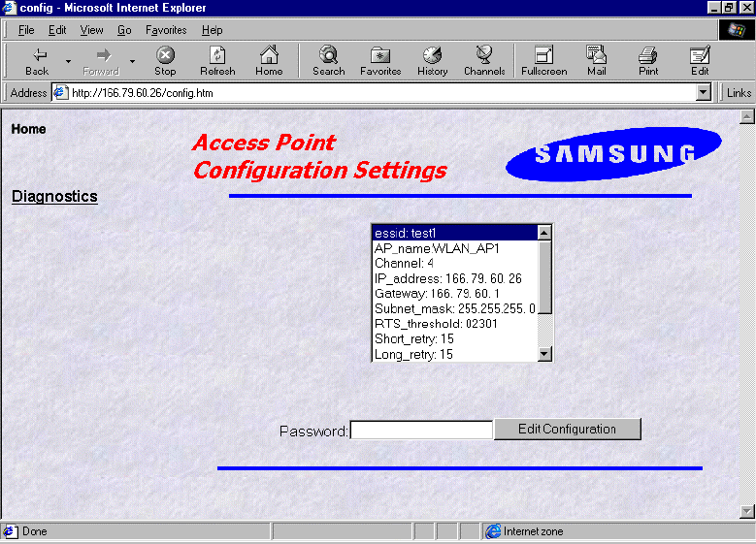Stop page loading with the Stop button

(x=165, y=61)
